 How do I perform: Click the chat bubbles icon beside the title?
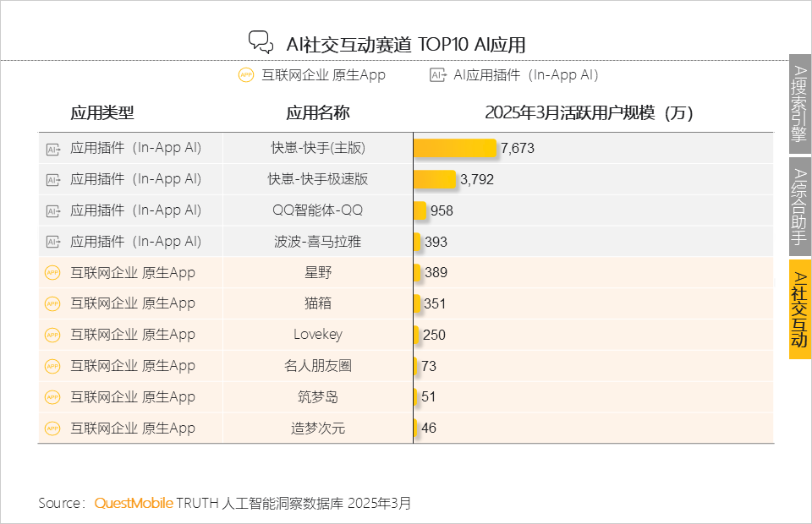pos(260,42)
